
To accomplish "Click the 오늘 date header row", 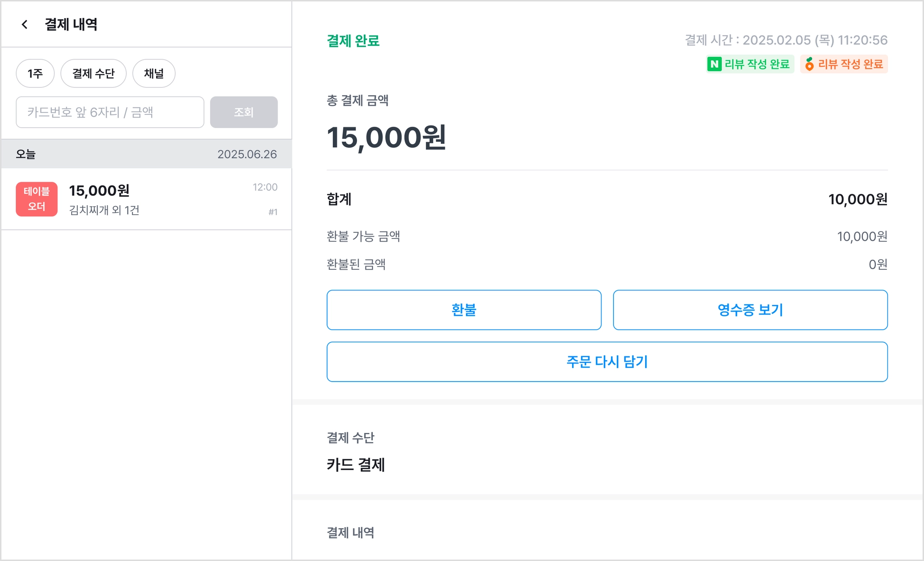I will [146, 154].
